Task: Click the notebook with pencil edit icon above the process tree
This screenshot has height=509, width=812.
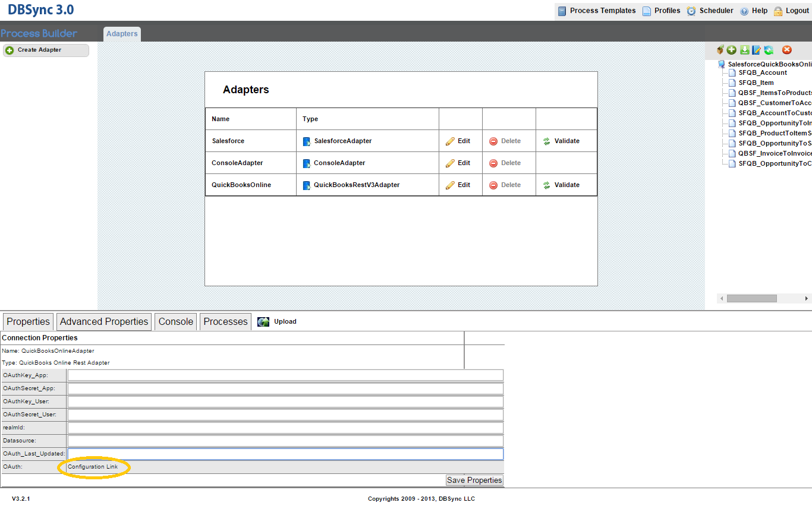Action: click(x=756, y=50)
